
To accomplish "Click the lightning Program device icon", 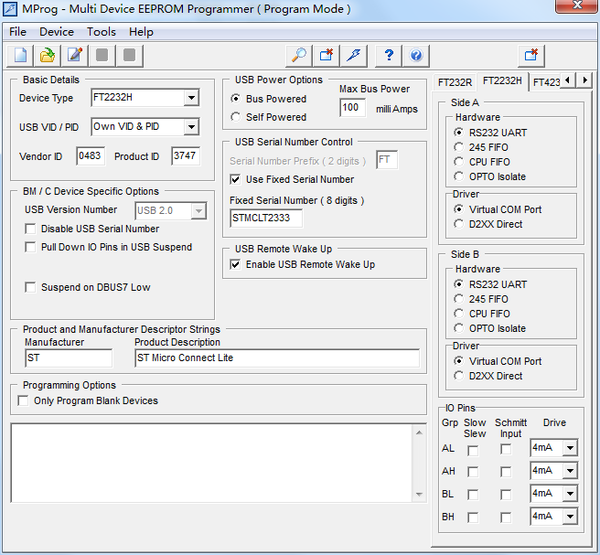I will (x=354, y=56).
